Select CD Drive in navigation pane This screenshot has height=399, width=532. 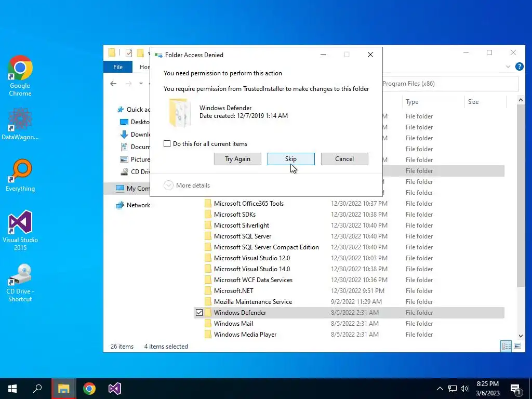tap(135, 171)
